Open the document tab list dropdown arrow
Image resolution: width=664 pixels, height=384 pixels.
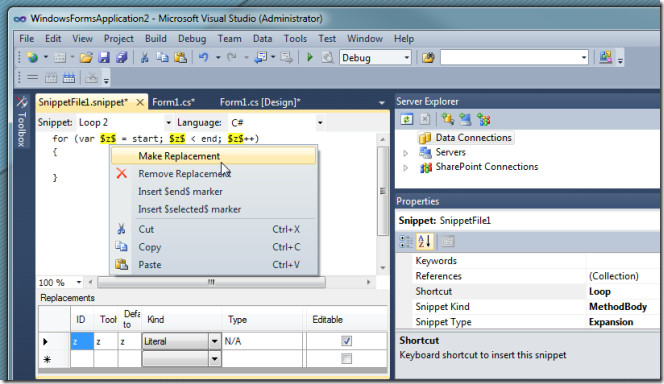tap(382, 103)
